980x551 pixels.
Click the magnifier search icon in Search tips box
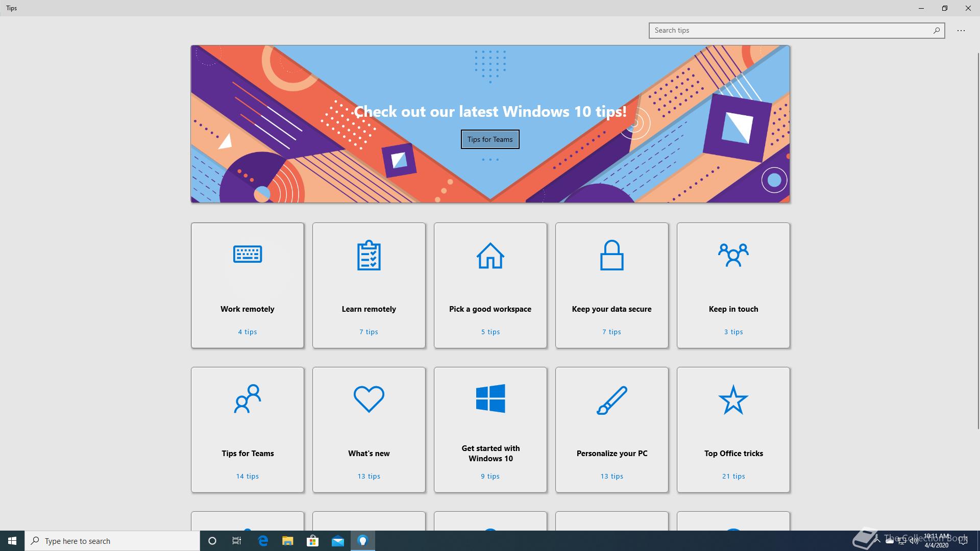tap(936, 31)
